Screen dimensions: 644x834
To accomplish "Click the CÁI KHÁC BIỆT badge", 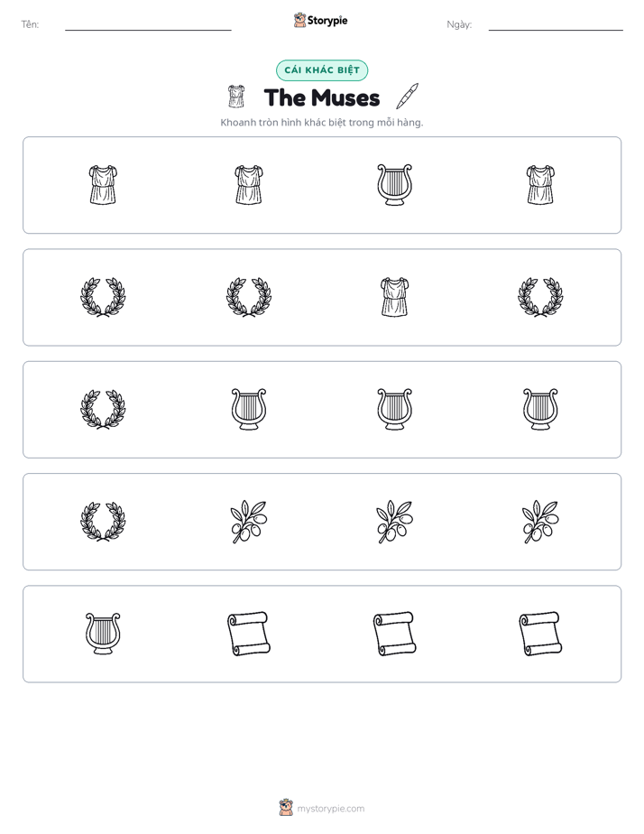I will 322,70.
